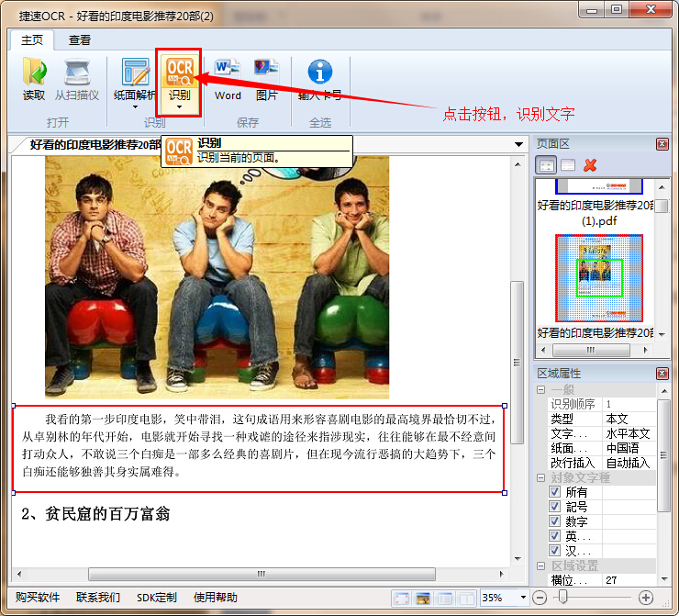Toggle the 英... checkbox
The image size is (679, 616).
pyautogui.click(x=554, y=535)
